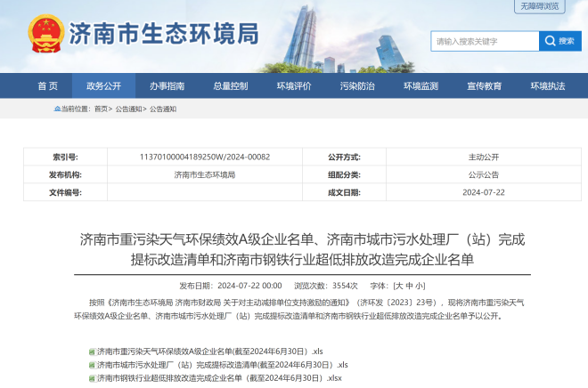Screen dimensions: 588x388
Task: Click the home location icon in breadcrumb
Action: click(x=55, y=109)
